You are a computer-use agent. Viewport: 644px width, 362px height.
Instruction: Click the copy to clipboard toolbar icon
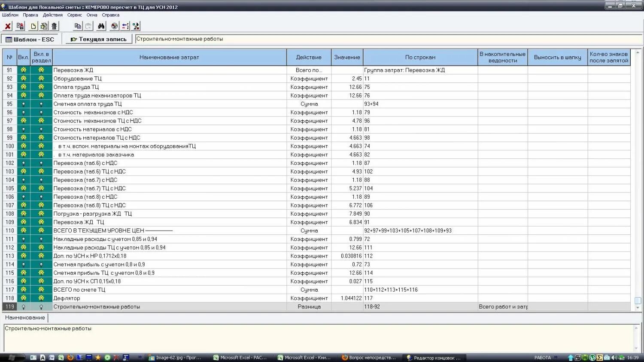pos(78,26)
